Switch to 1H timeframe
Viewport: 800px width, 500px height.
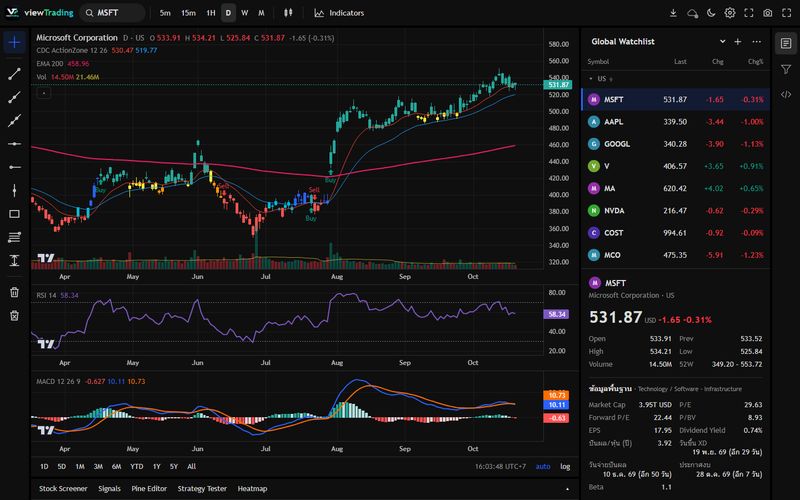point(211,13)
